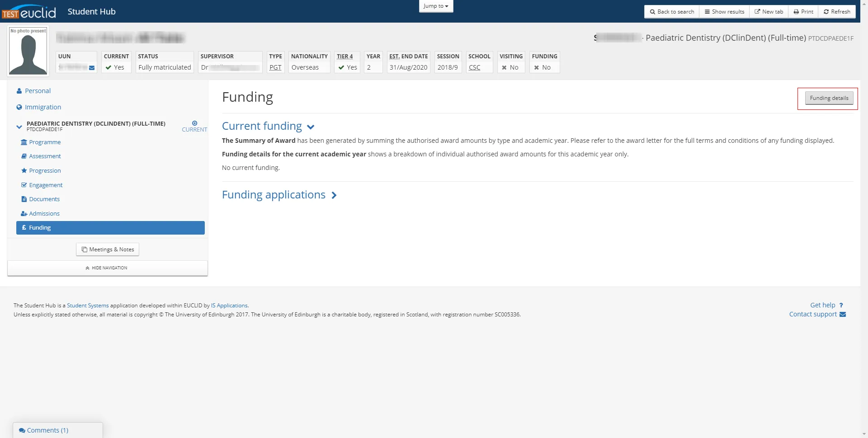
Task: Open the Contact support envelope icon
Action: coord(844,314)
